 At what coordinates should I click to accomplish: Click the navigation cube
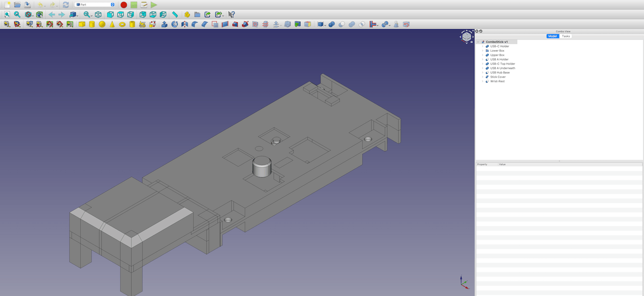(x=466, y=37)
